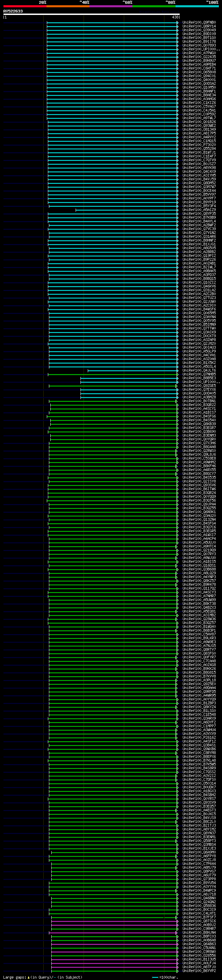
Task: Open hit UniRef100_Q40001
Action: (199, 80)
